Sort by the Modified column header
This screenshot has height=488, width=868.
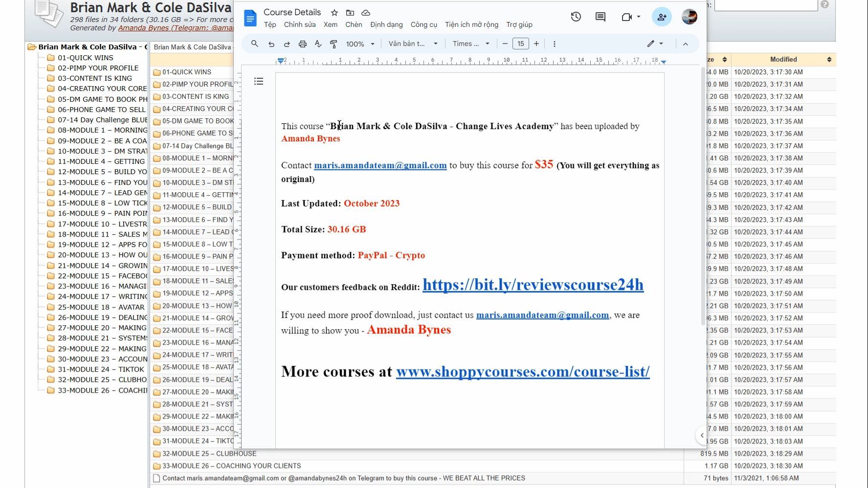pyautogui.click(x=783, y=59)
